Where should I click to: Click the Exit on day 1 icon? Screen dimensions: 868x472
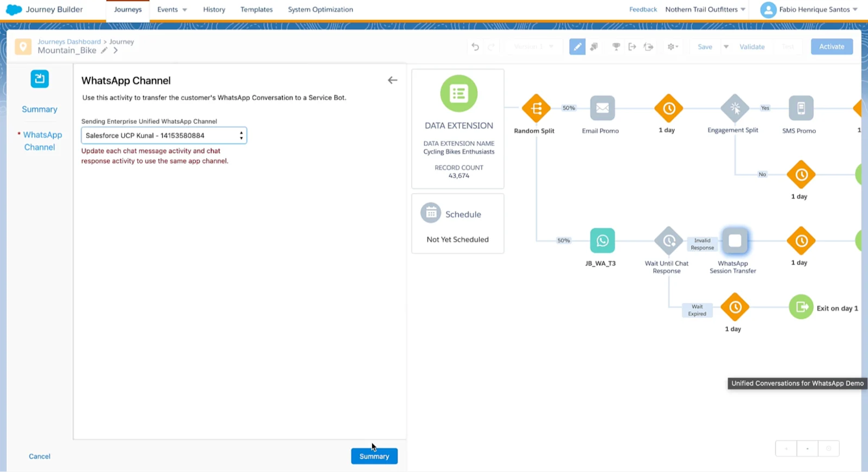pos(801,307)
